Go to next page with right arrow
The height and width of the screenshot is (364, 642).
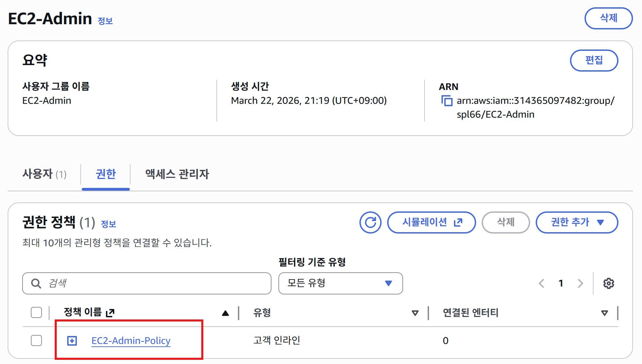pos(580,283)
